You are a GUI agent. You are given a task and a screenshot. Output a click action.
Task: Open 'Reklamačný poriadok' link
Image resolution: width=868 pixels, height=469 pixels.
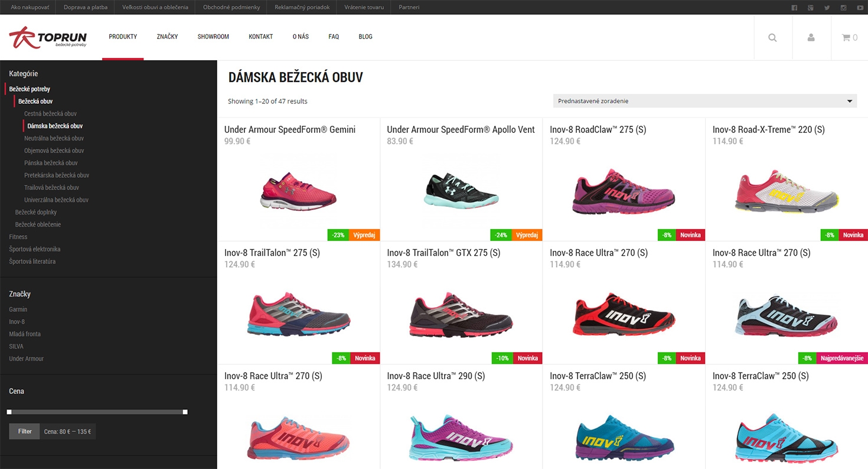(302, 8)
